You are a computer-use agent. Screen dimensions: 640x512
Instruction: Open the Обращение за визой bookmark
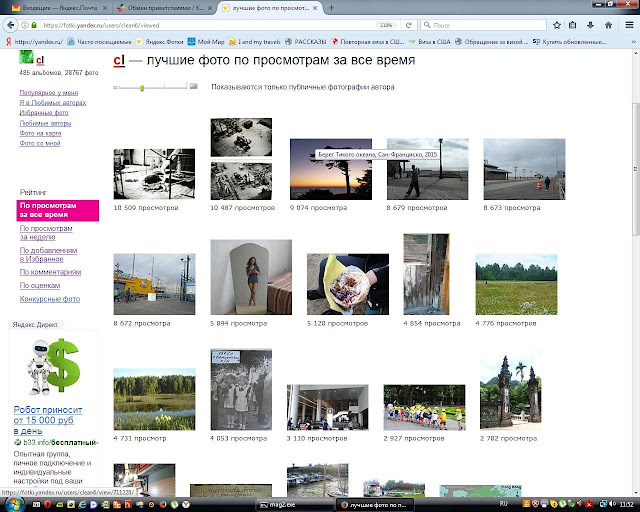point(491,42)
